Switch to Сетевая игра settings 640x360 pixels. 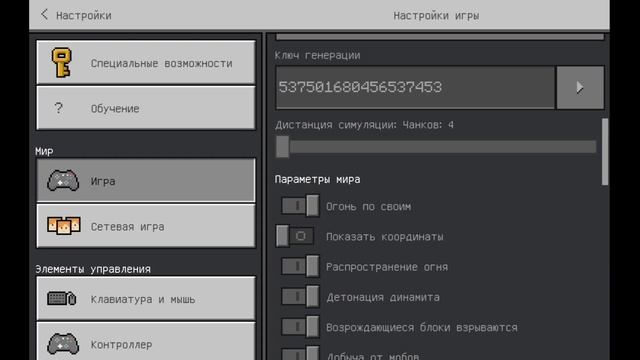pyautogui.click(x=146, y=226)
